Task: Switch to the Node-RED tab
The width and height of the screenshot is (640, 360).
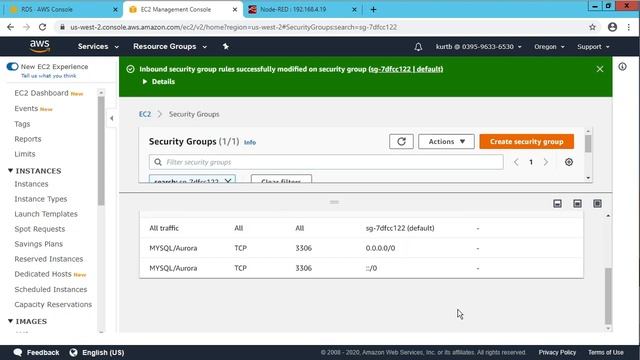Action: (x=302, y=9)
